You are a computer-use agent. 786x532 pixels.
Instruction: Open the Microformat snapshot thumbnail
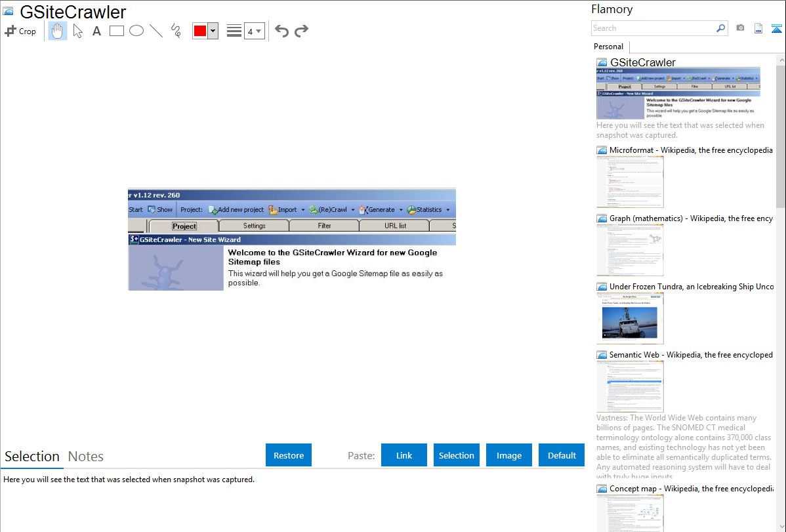[x=630, y=182]
